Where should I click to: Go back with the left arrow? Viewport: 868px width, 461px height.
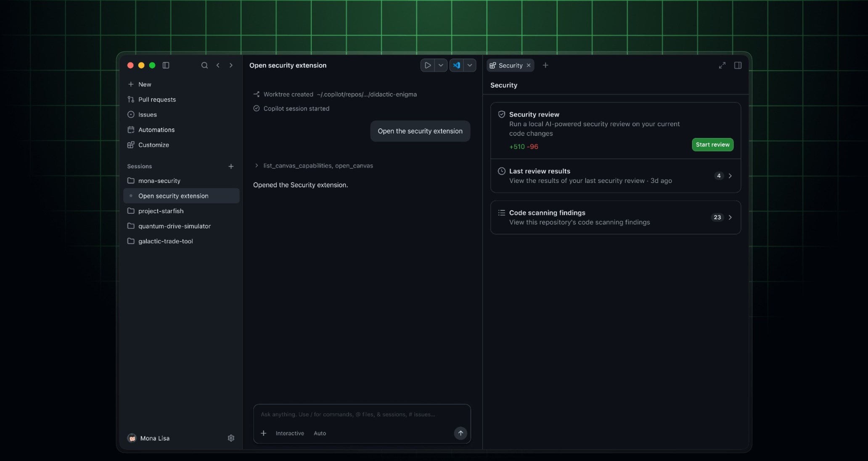click(218, 65)
